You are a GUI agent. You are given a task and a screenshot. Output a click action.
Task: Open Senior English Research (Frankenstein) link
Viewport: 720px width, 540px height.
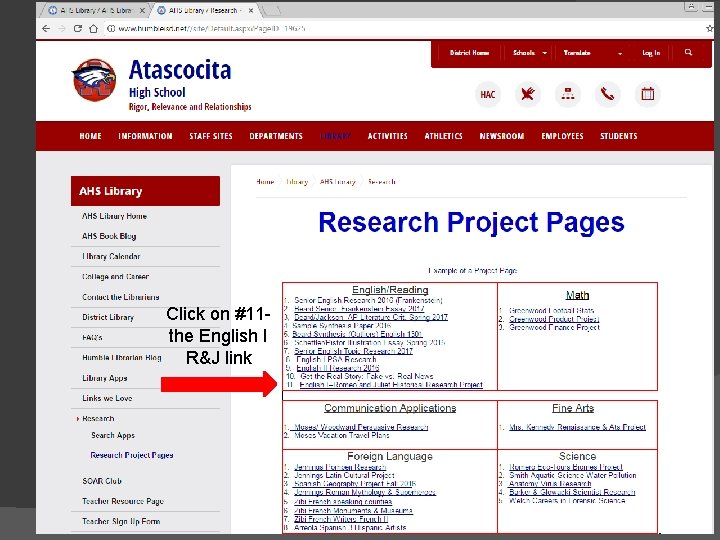(368, 300)
